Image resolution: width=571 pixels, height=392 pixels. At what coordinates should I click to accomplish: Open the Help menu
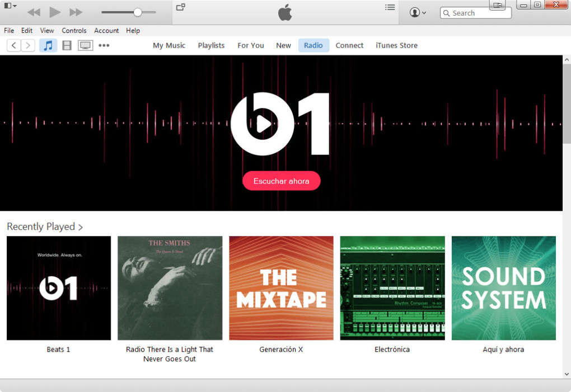133,31
